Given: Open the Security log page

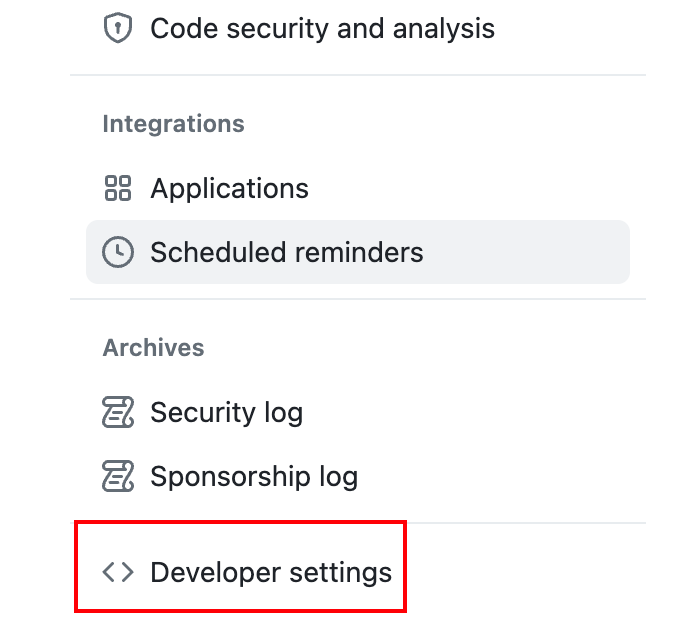Looking at the screenshot, I should tap(227, 413).
